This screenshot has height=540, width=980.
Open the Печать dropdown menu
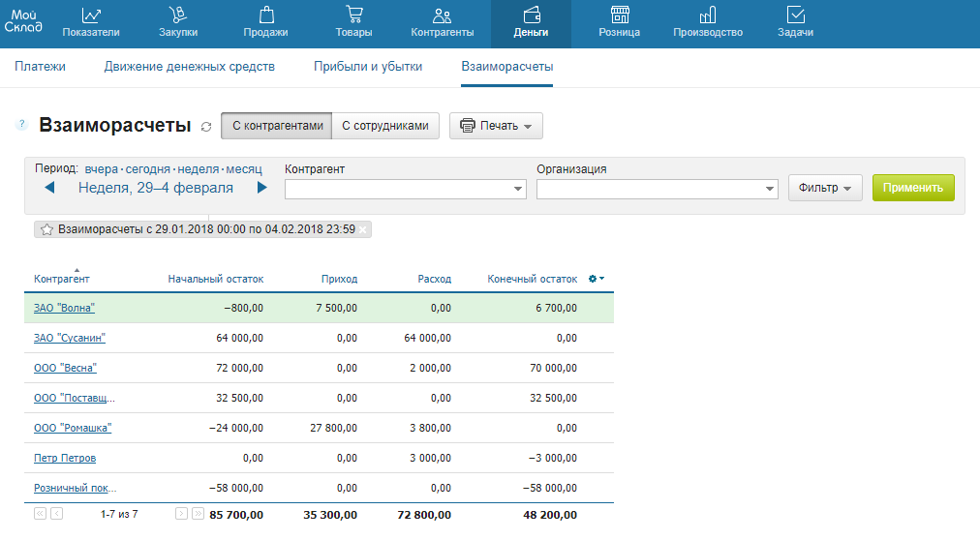(x=496, y=126)
